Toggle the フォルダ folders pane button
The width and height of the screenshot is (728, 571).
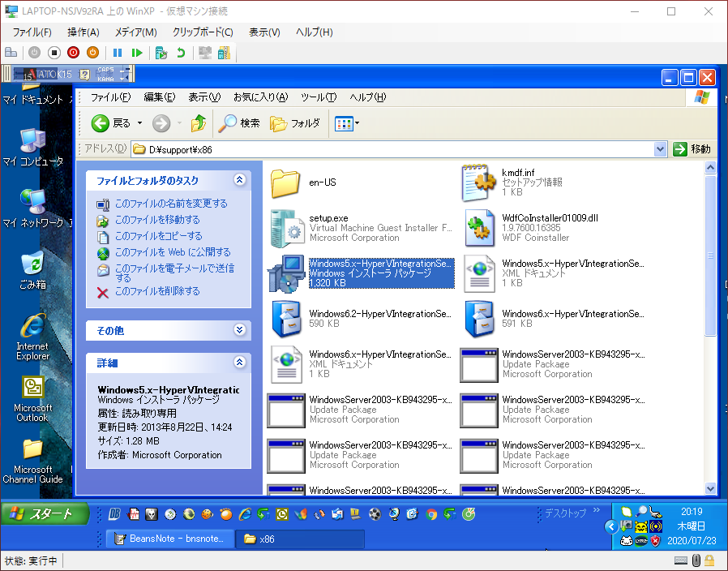click(295, 123)
